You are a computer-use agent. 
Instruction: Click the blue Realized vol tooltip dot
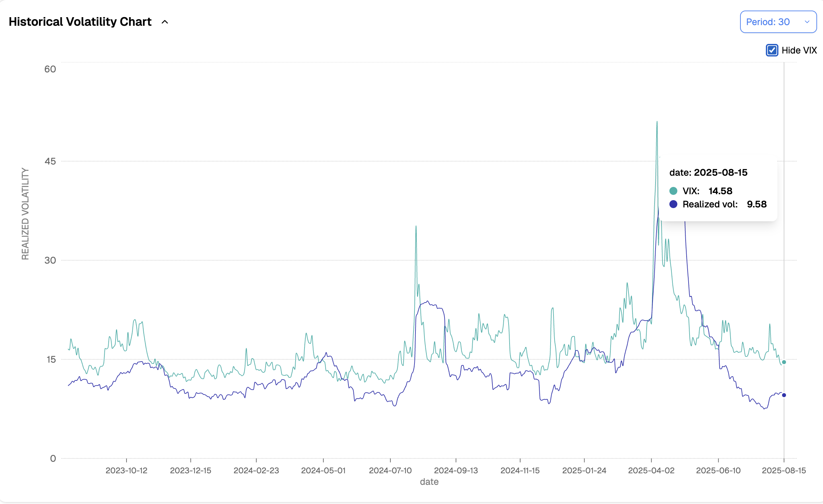(673, 204)
